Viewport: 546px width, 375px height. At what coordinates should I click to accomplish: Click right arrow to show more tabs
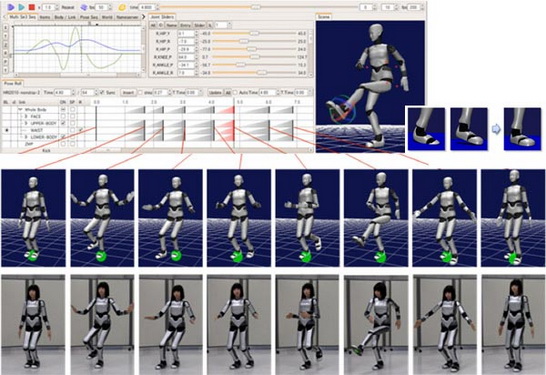(x=143, y=17)
